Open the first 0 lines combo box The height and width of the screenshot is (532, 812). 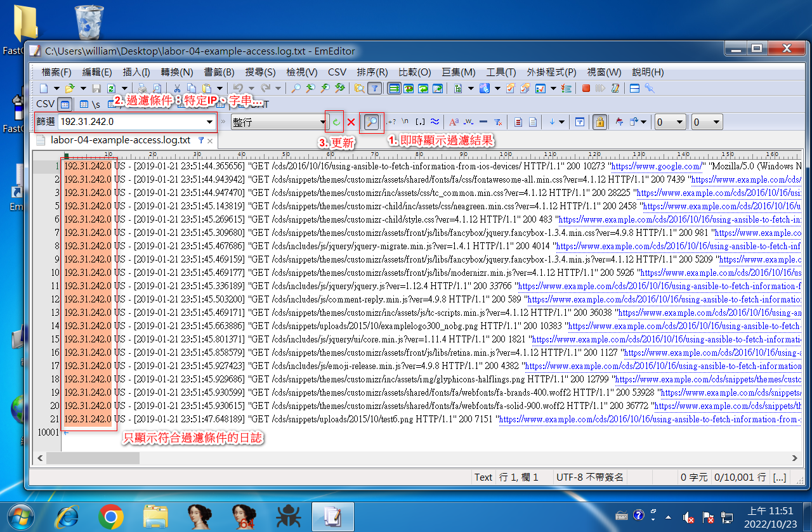point(671,122)
